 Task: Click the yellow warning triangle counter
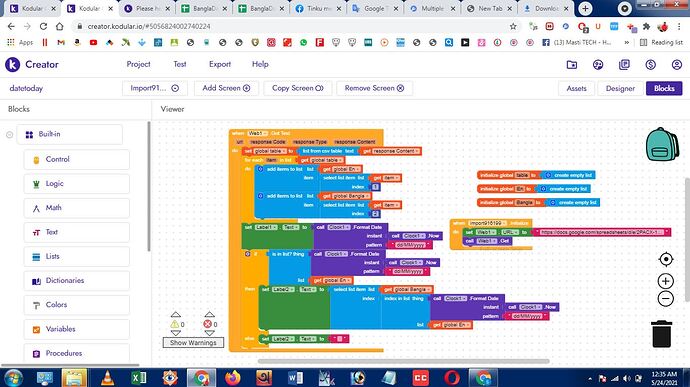coord(175,324)
